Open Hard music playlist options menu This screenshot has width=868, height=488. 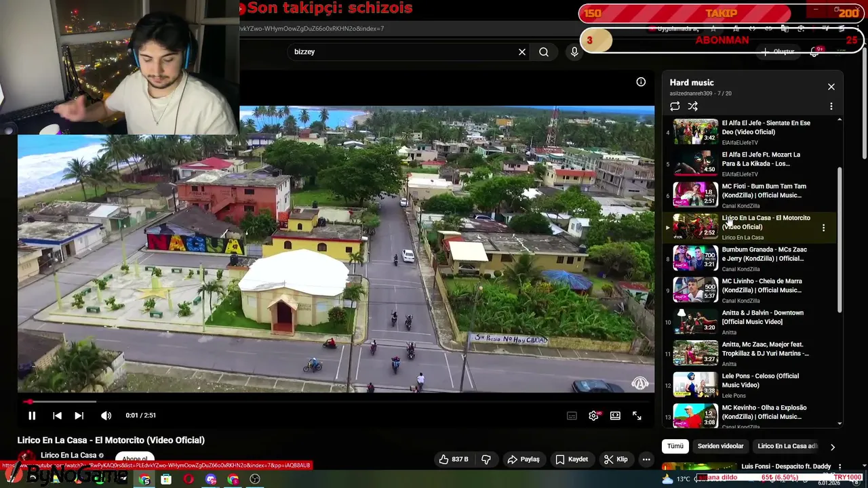831,106
